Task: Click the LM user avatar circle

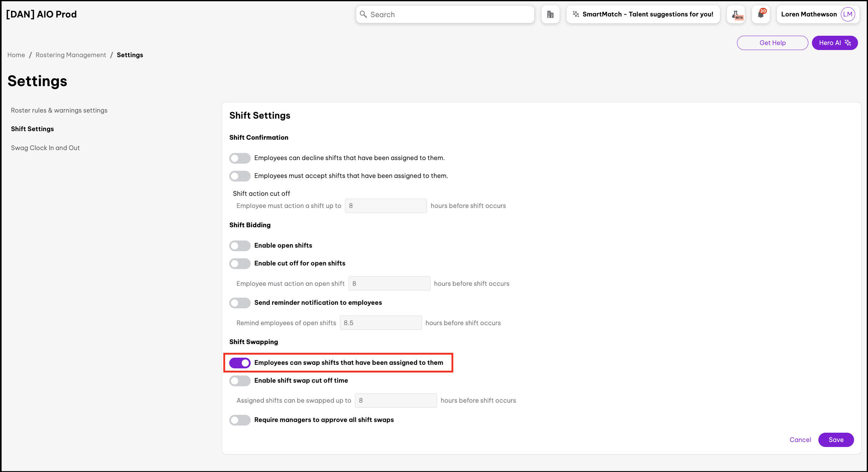Action: pos(848,14)
